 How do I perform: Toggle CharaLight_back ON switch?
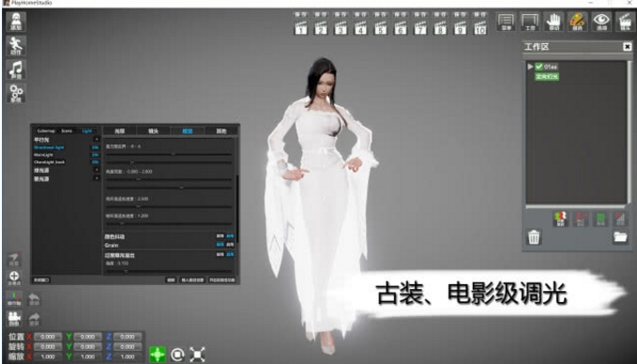tap(96, 162)
